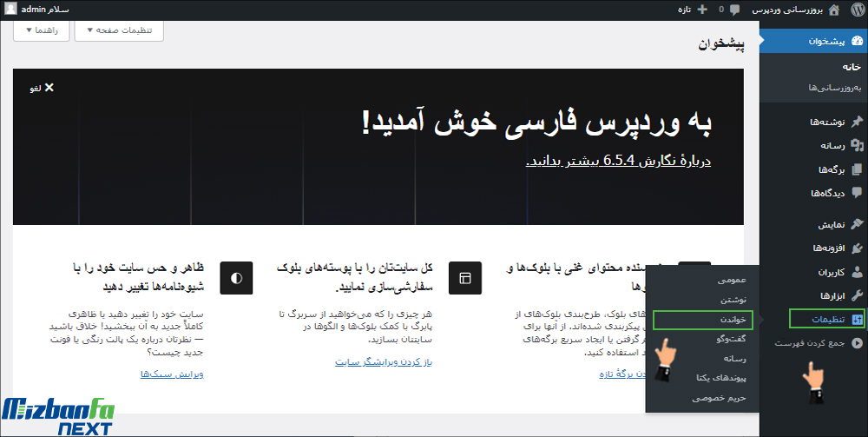The width and height of the screenshot is (868, 437).
Task: Expand the تنظیمات صفحه dropdown
Action: pyautogui.click(x=119, y=30)
